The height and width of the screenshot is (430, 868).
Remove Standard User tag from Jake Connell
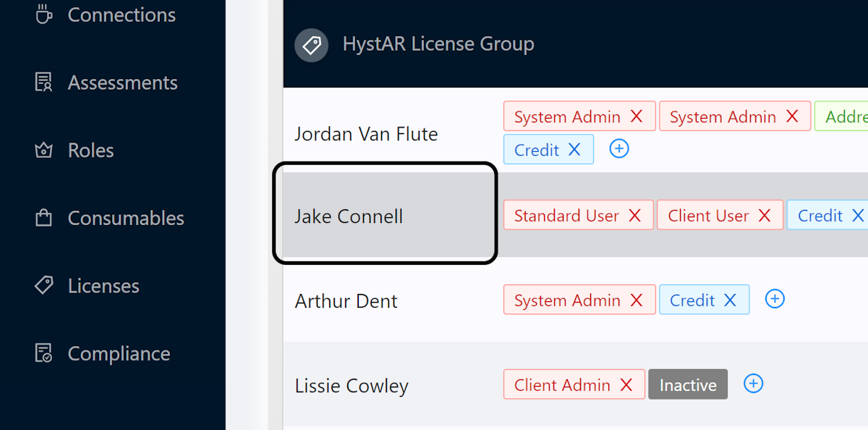(x=634, y=215)
